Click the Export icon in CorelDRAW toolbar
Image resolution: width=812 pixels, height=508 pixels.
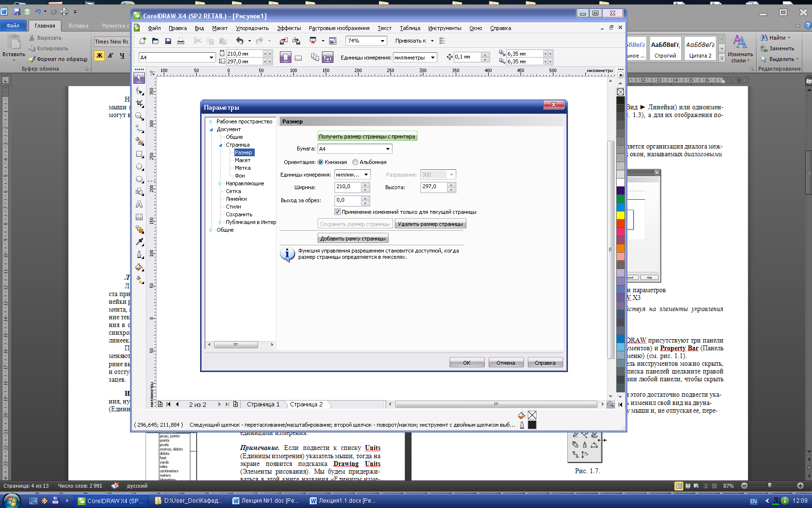[296, 41]
